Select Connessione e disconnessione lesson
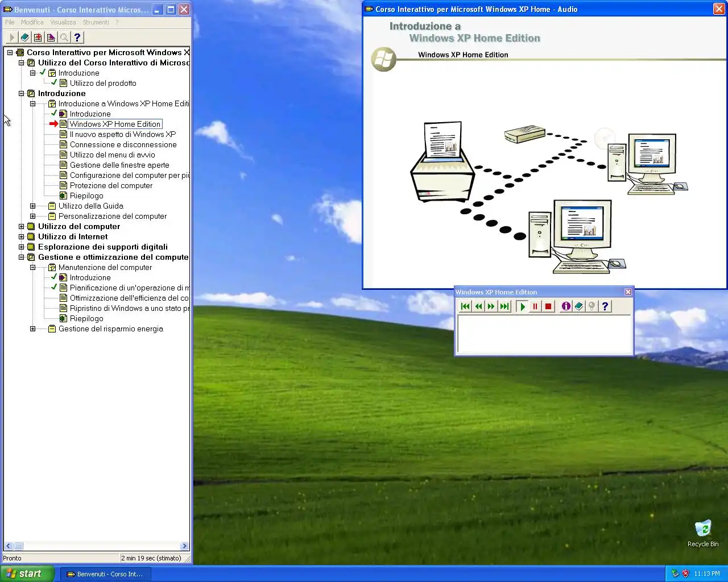The image size is (728, 582). point(123,144)
